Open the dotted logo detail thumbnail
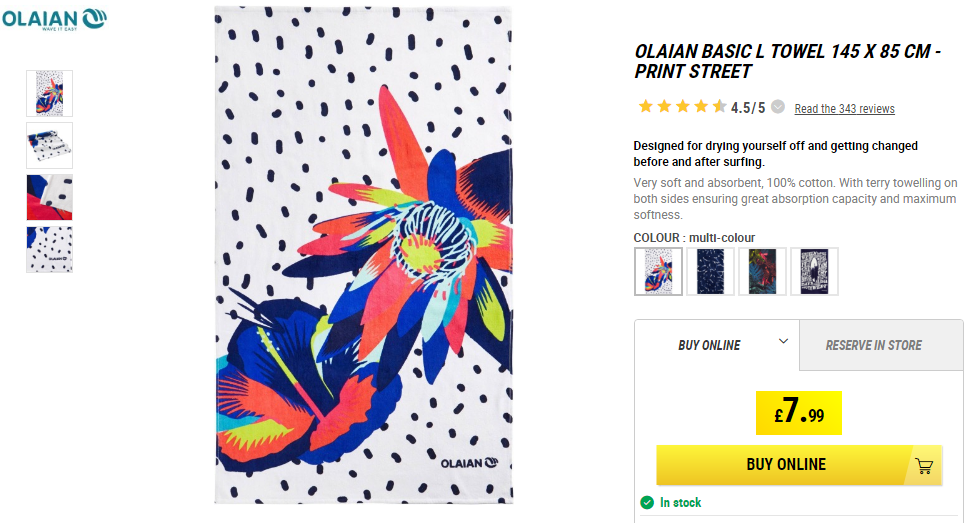 [x=50, y=249]
